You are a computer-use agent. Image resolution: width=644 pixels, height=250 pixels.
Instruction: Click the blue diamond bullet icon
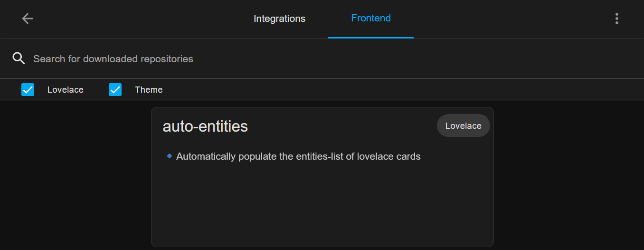point(170,155)
